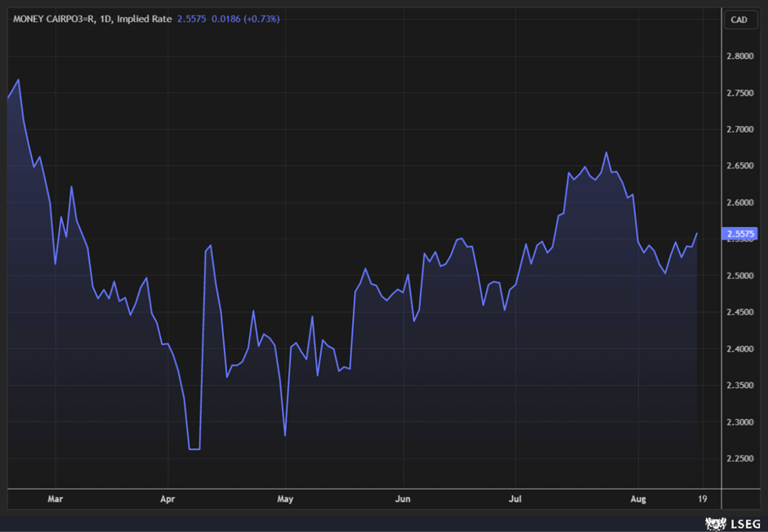768x532 pixels.
Task: Click the 2.7500 level on price axis
Action: (739, 93)
